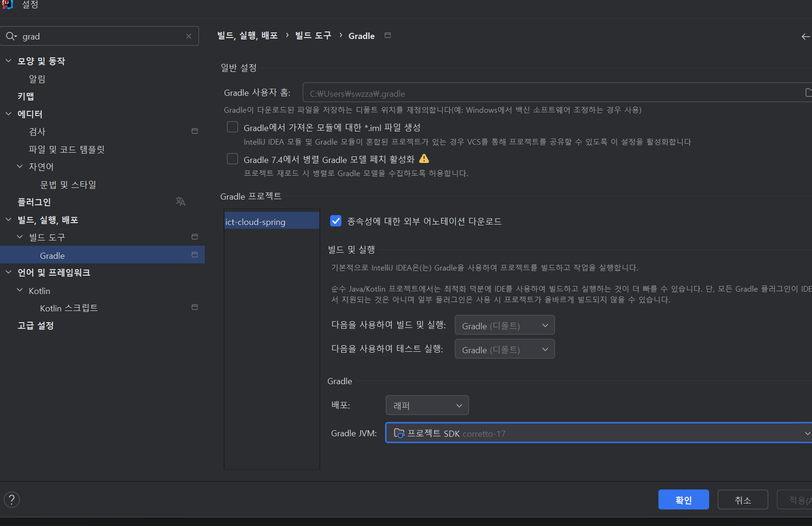The image size is (812, 526).
Task: Go back with the left arrow icon
Action: 806,37
